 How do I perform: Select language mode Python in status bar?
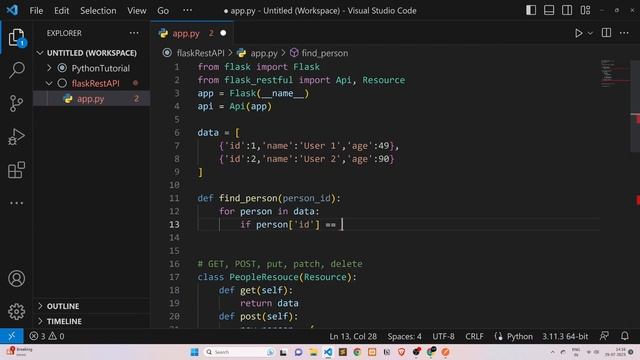click(x=519, y=336)
